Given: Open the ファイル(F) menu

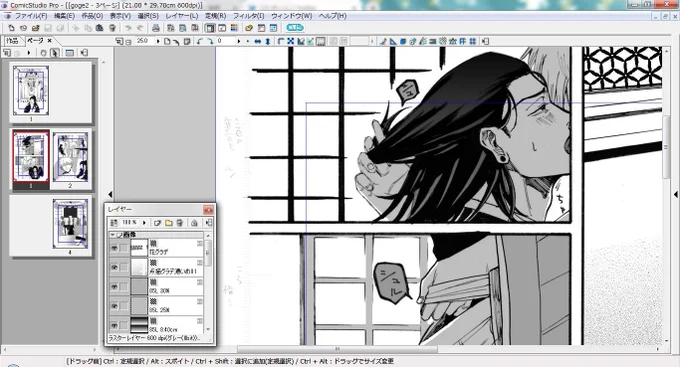Looking at the screenshot, I should point(31,16).
